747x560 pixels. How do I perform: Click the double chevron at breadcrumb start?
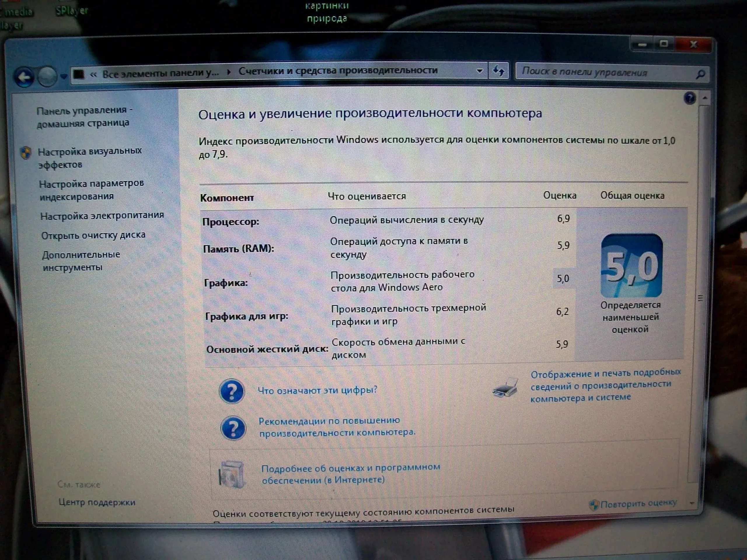tap(94, 75)
